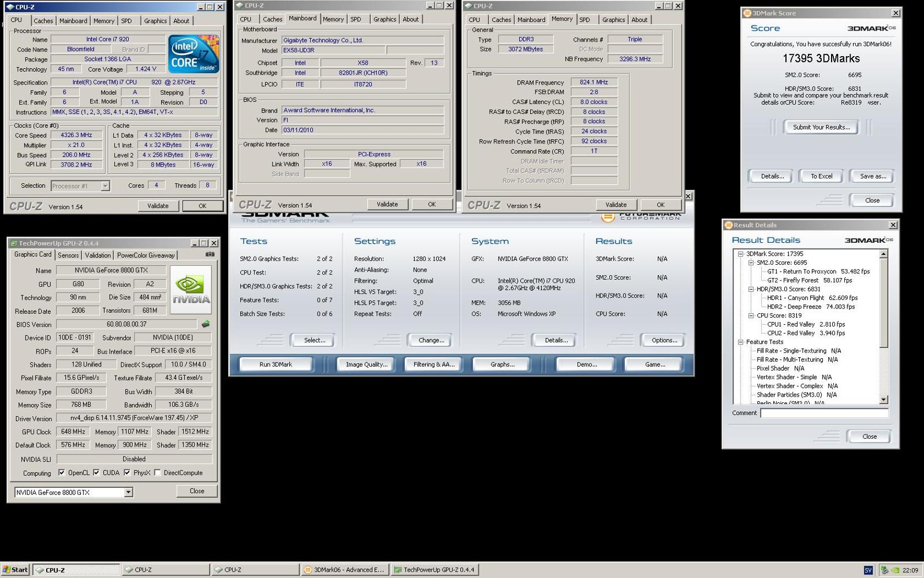Click the 22:09 clock in system tray

click(x=910, y=570)
